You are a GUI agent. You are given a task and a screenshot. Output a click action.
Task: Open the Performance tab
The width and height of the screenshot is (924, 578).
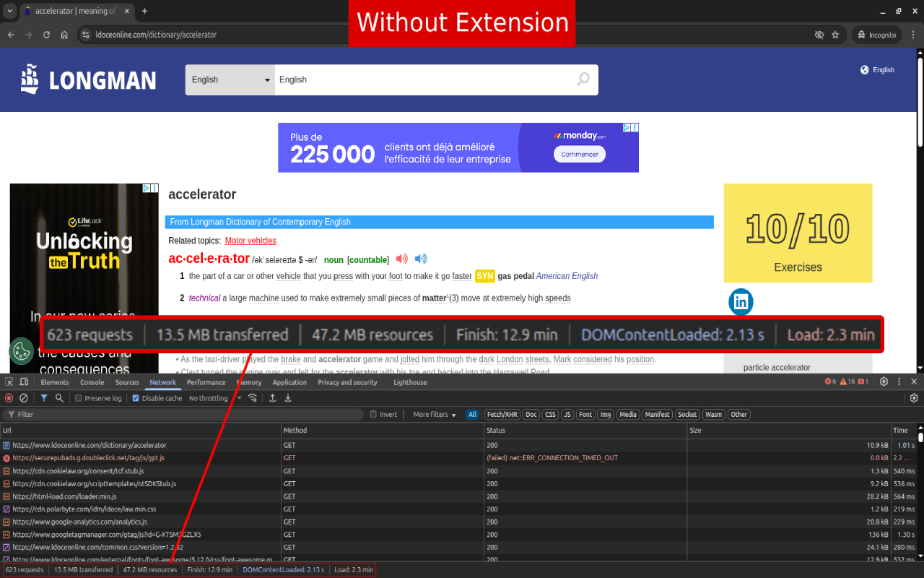(206, 382)
